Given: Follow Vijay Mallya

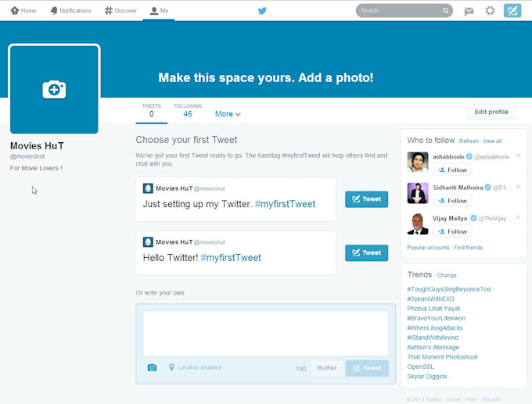Looking at the screenshot, I should click(x=452, y=231).
